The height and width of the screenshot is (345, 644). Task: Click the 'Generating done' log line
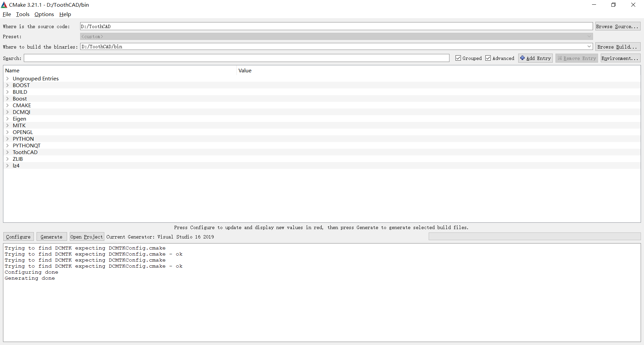pyautogui.click(x=30, y=278)
